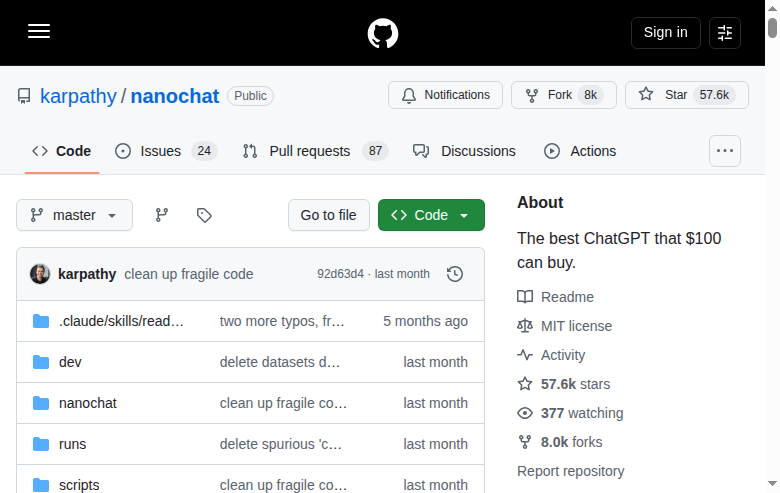780x493 pixels.
Task: Open the Activity link
Action: (x=563, y=355)
